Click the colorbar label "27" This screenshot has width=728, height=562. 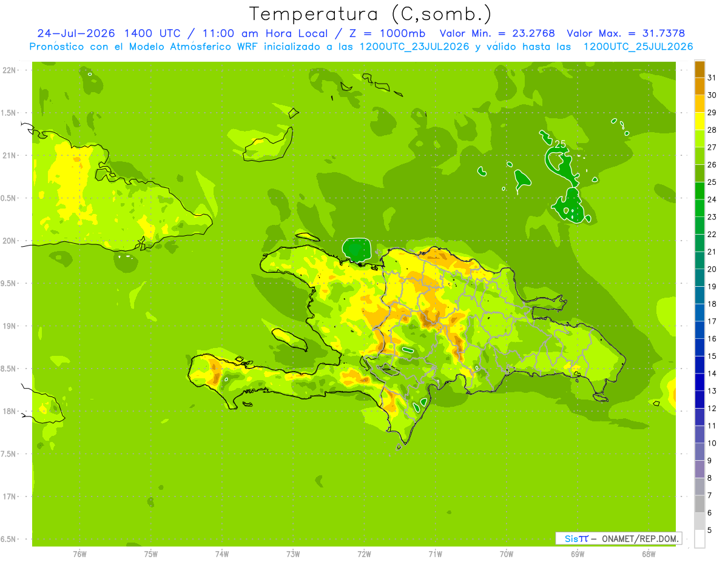pos(712,147)
